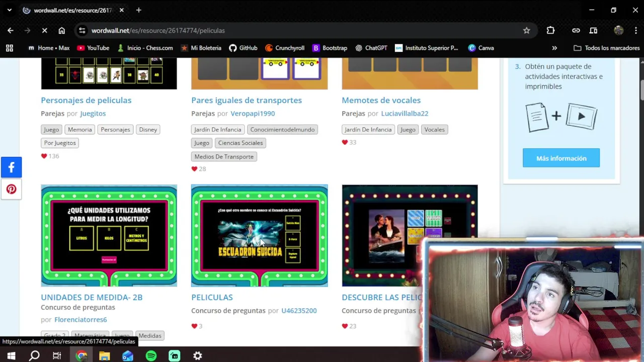
Task: Visit author Veropapi1990 profile link
Action: [x=253, y=114]
